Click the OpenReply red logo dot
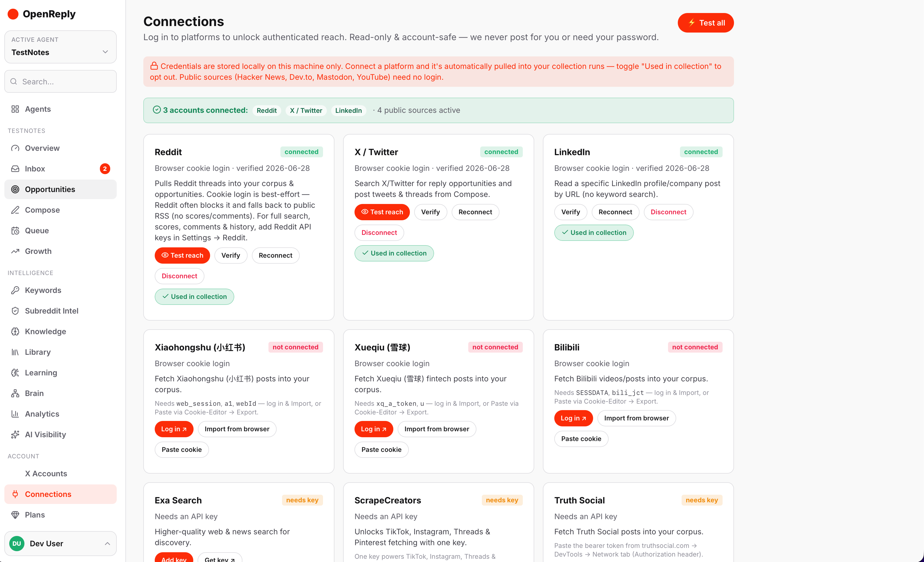Viewport: 924px width, 562px height. tap(13, 14)
